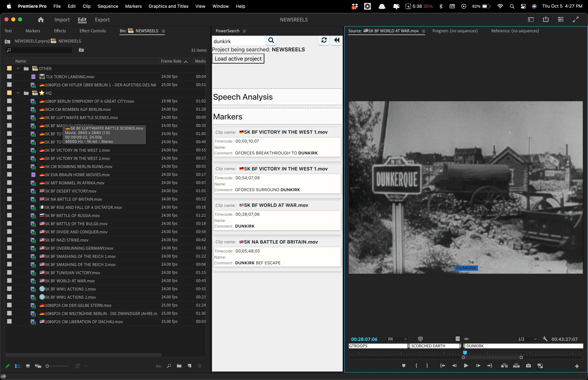Viewport: 588px width, 380px height.
Task: Click the Export Frame camera icon
Action: 528,366
